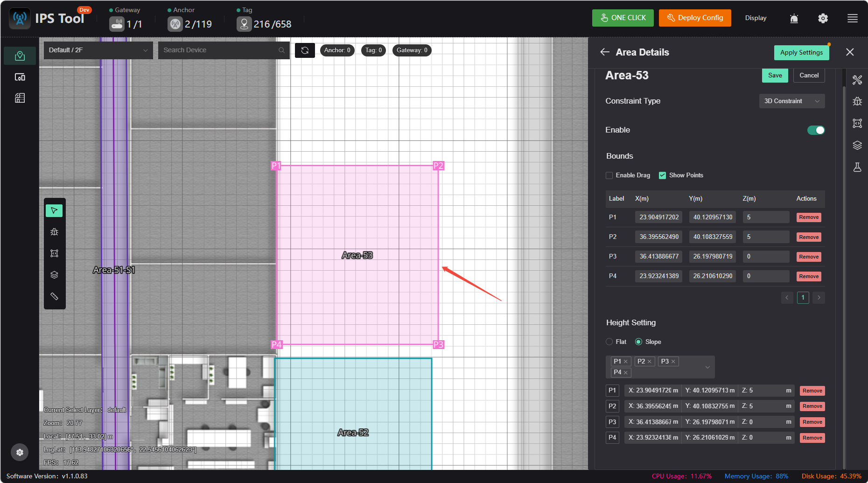Edit P4 Y(m) value in bounds table
This screenshot has width=868, height=483.
712,276
